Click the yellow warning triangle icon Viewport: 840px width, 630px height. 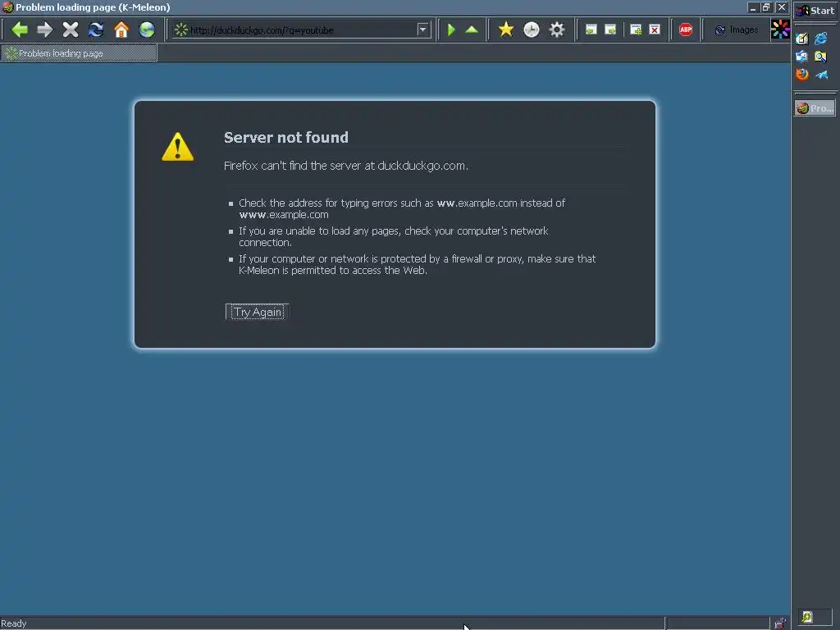click(178, 147)
